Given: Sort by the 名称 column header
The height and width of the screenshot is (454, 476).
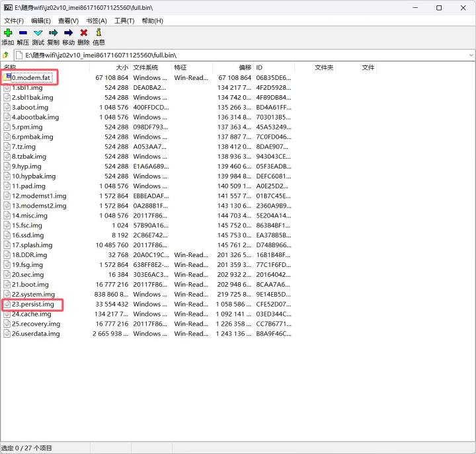Looking at the screenshot, I should tap(45, 67).
